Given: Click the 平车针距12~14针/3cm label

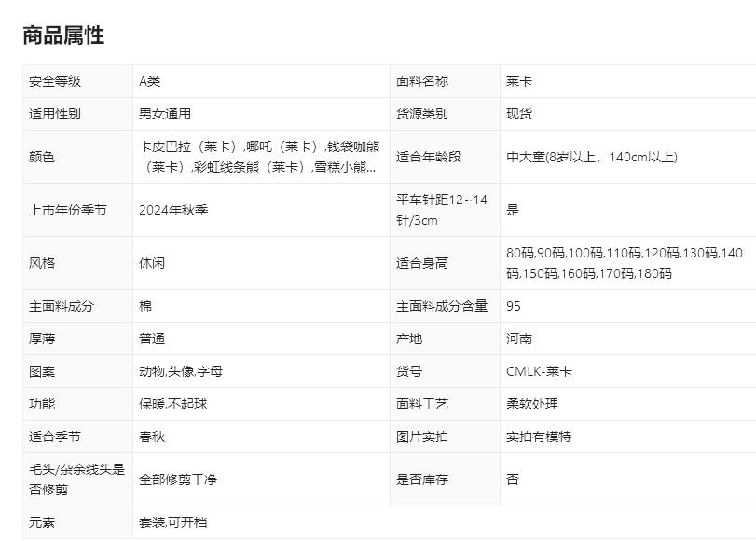Looking at the screenshot, I should click(x=442, y=210).
